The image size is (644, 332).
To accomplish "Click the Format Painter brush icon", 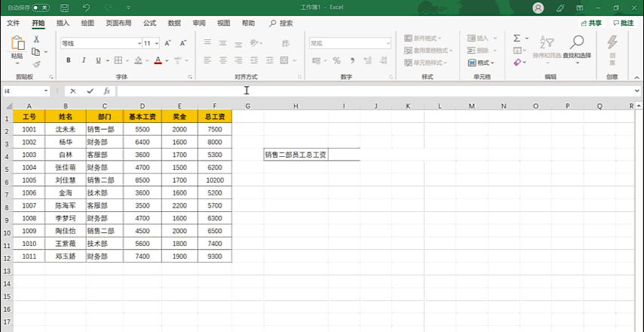I will 36,64.
